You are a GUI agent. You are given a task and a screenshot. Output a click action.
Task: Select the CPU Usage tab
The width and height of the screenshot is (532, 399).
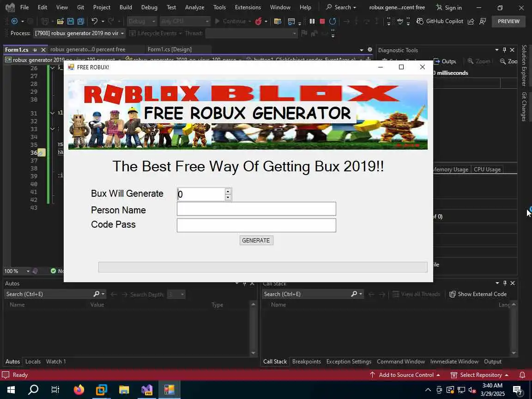pyautogui.click(x=487, y=169)
